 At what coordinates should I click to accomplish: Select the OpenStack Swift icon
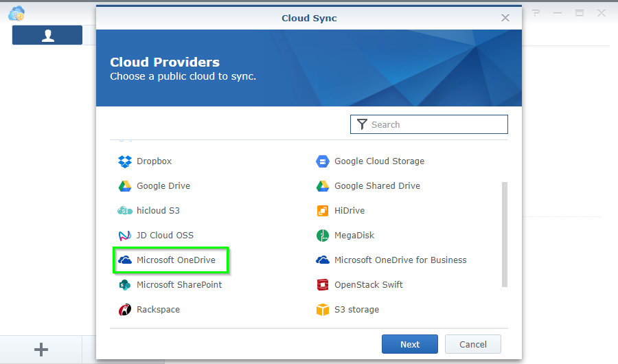pos(323,285)
